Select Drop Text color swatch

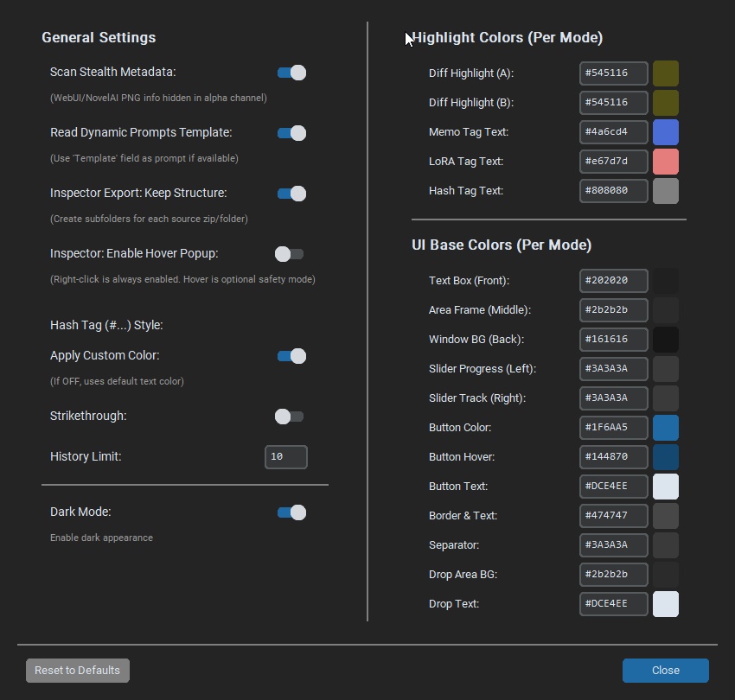pyautogui.click(x=665, y=604)
